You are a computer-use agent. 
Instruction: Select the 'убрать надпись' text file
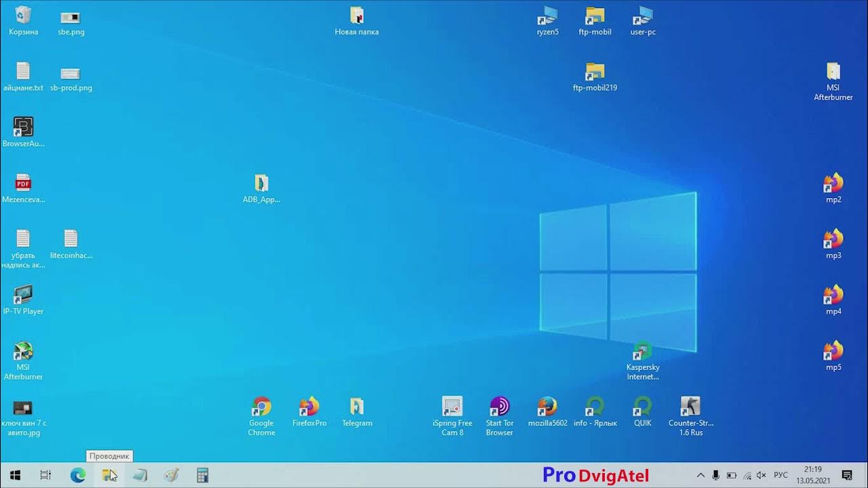23,249
